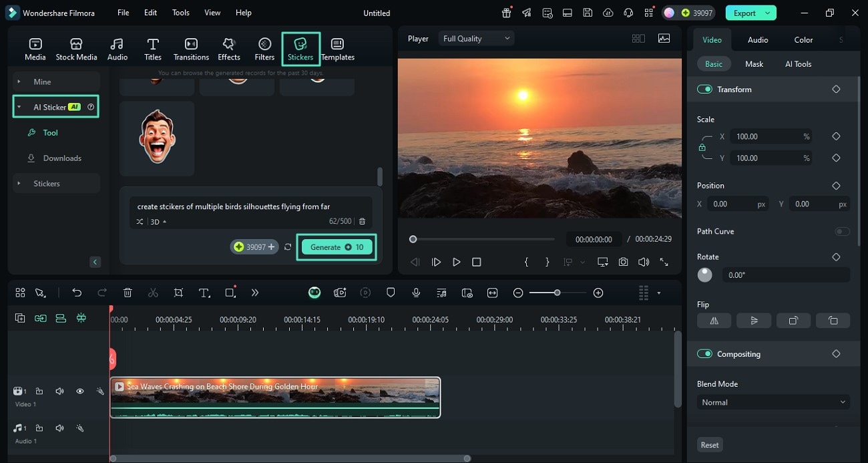Open the Blend Mode Normal dropdown

pos(773,402)
